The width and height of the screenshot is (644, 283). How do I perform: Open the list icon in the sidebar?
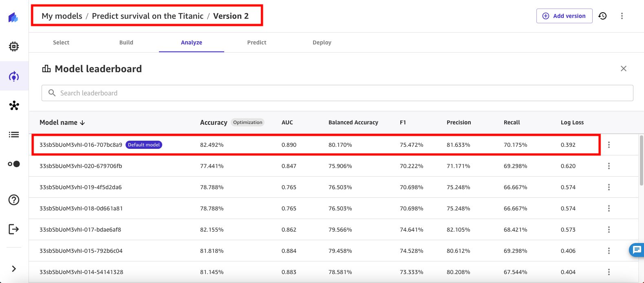pyautogui.click(x=14, y=135)
